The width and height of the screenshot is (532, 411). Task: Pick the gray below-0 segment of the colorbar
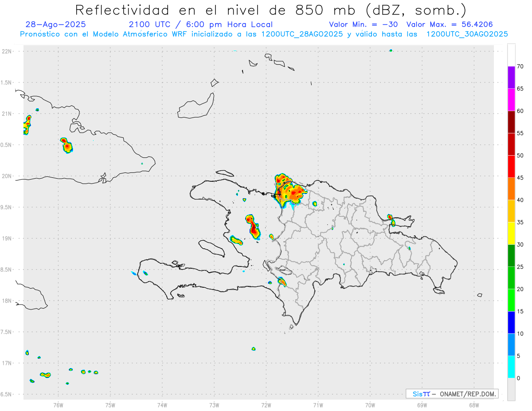pos(511,389)
